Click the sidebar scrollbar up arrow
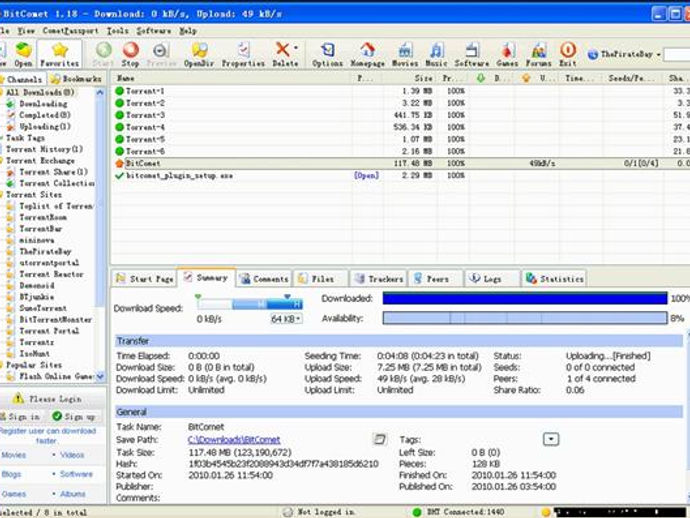This screenshot has width=690, height=518. (100, 92)
